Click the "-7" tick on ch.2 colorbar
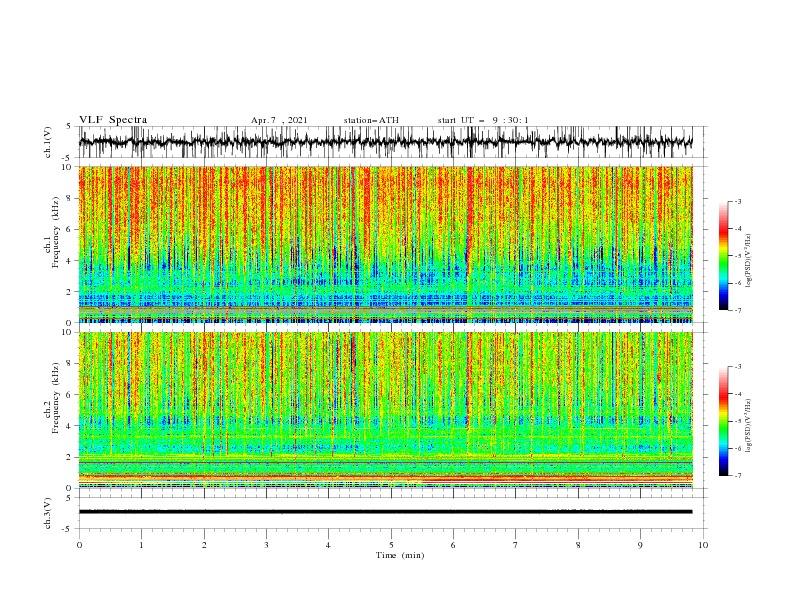Image resolution: width=792 pixels, height=612 pixels. click(738, 476)
